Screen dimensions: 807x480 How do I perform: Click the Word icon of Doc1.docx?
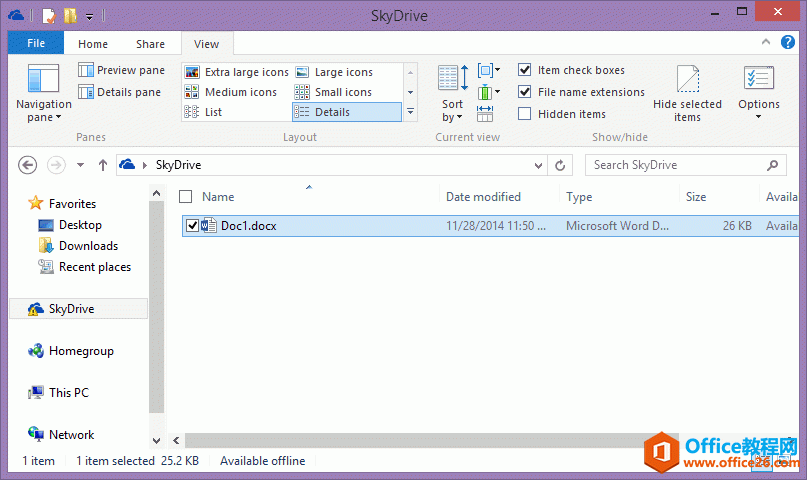point(209,225)
